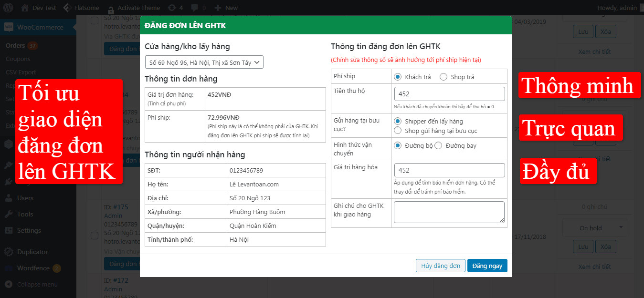Click the Users icon in the sidebar

(x=8, y=198)
